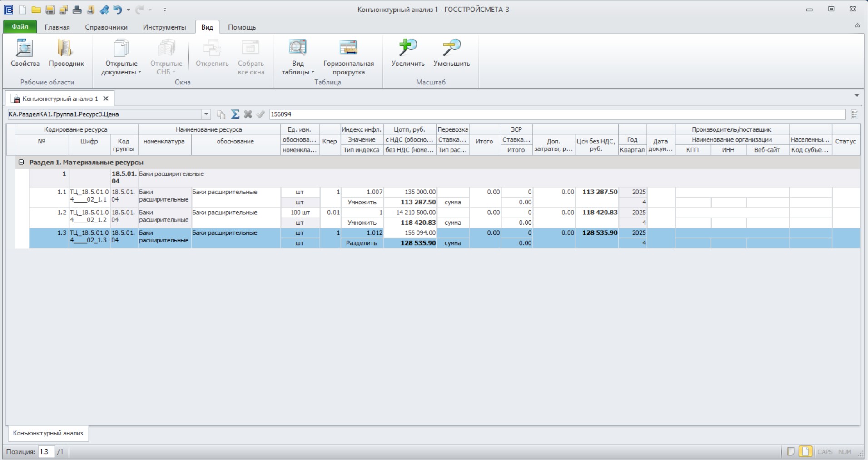Click the Уменьшить zoom-out magnifier

pos(451,53)
